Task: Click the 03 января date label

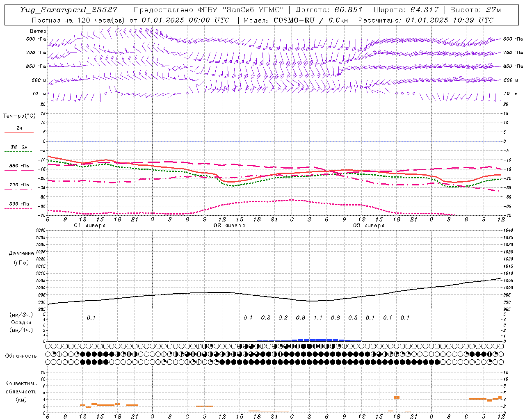Action: point(369,226)
